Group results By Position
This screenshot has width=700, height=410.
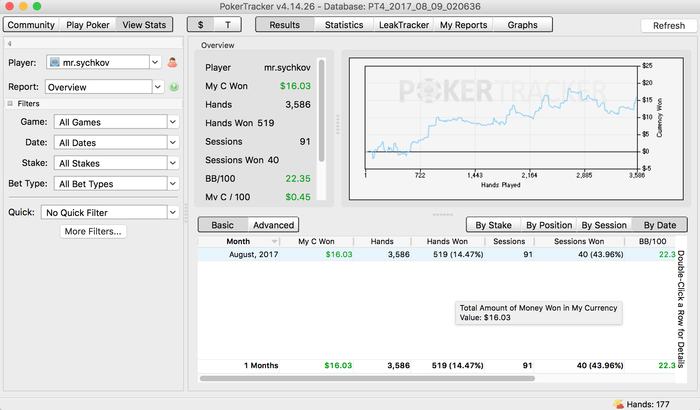point(549,225)
